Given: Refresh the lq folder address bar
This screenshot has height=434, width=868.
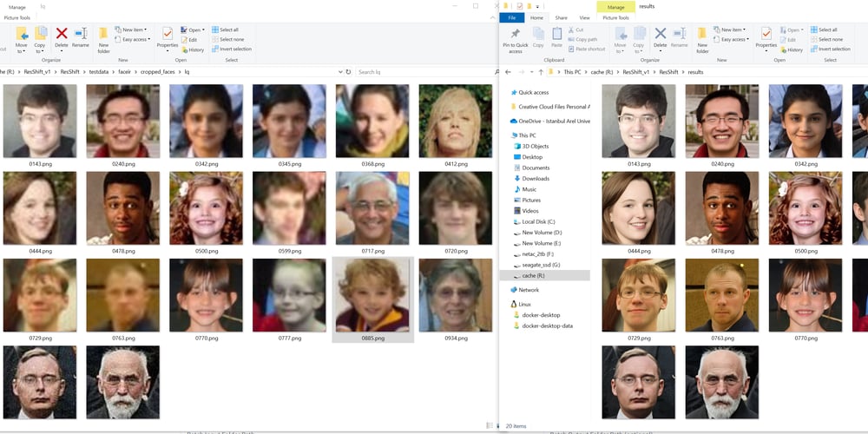Looking at the screenshot, I should [348, 72].
